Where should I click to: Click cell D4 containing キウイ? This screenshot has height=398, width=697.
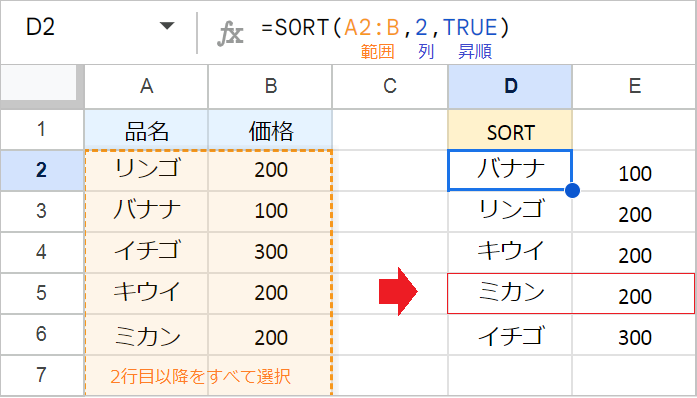click(510, 252)
